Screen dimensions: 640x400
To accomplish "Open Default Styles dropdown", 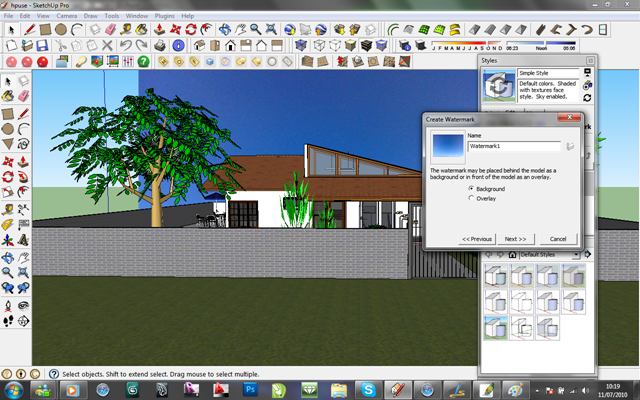I will [x=576, y=255].
